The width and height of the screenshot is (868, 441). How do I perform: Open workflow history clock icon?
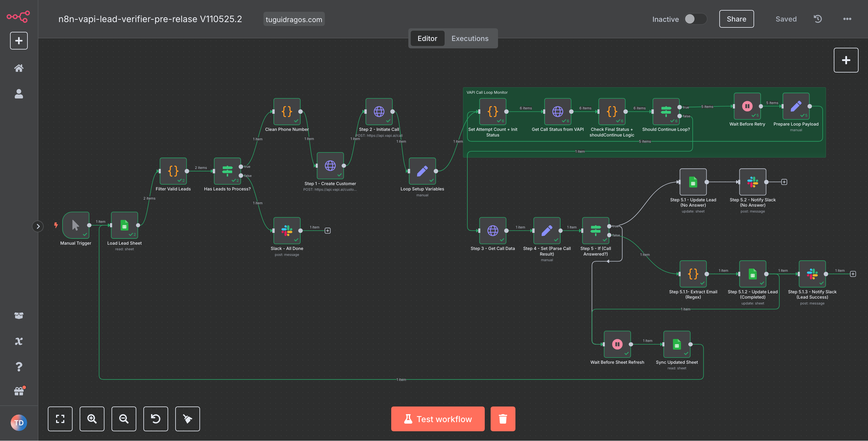818,19
